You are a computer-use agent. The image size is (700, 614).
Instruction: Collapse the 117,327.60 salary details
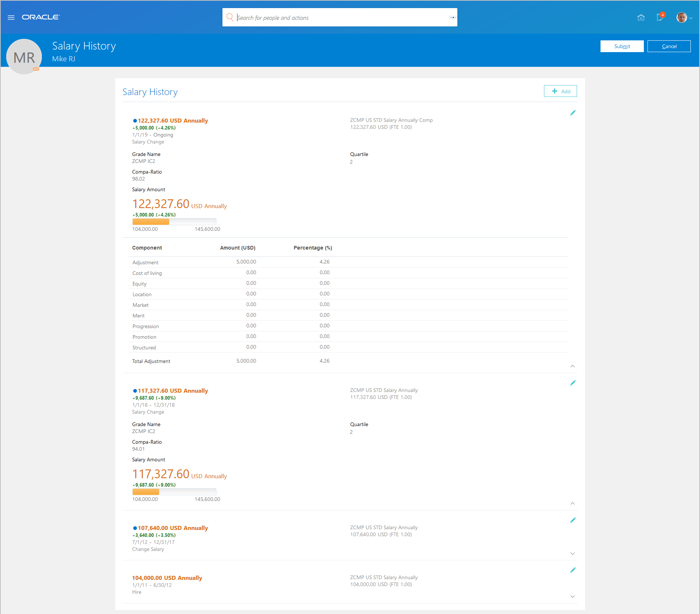pos(573,504)
